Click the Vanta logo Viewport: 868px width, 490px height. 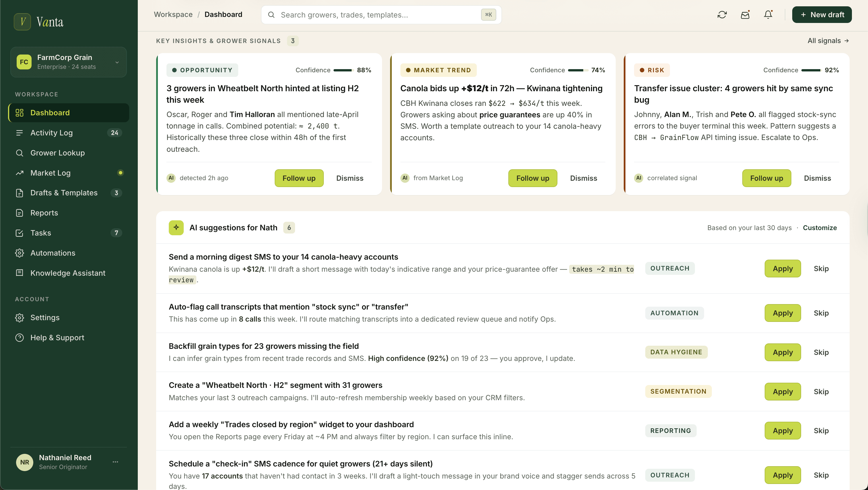39,22
